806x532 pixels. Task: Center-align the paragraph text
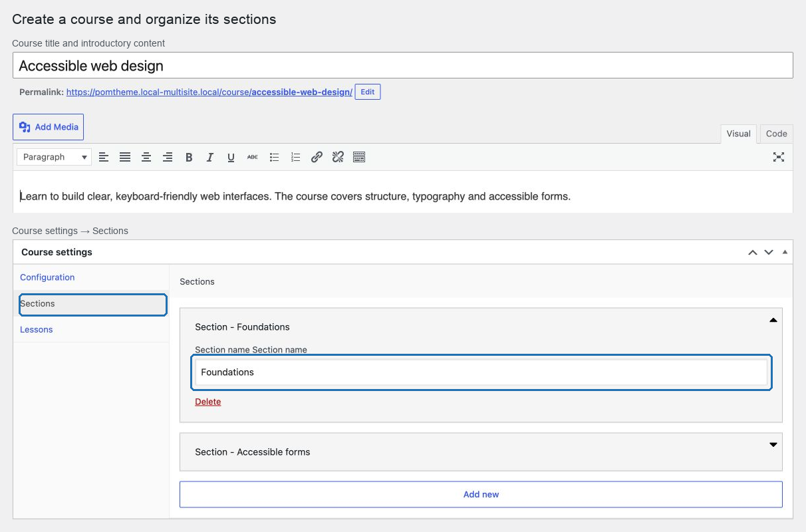click(x=146, y=157)
